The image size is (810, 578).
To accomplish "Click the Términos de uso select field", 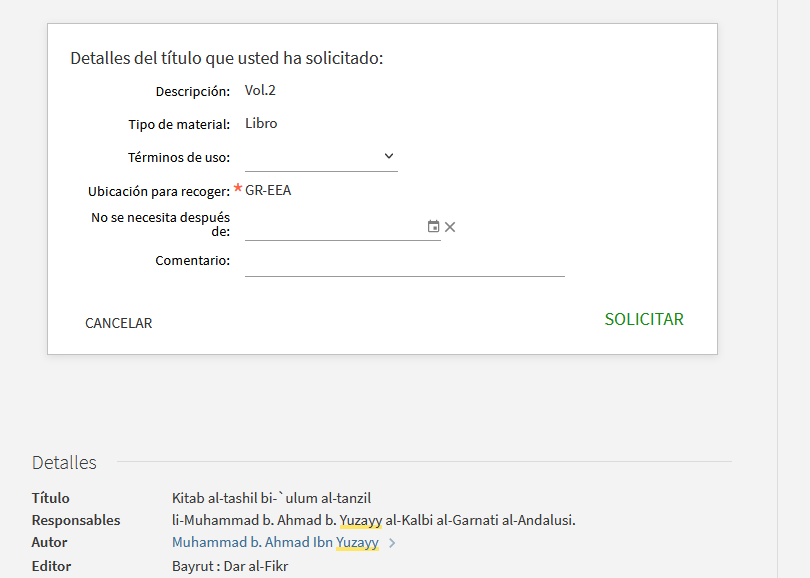I will (x=321, y=157).
